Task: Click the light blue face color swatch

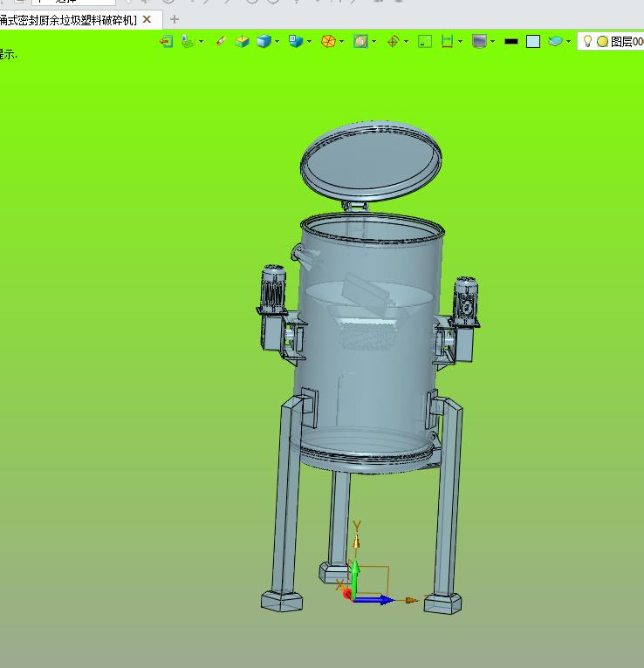Action: pyautogui.click(x=533, y=41)
